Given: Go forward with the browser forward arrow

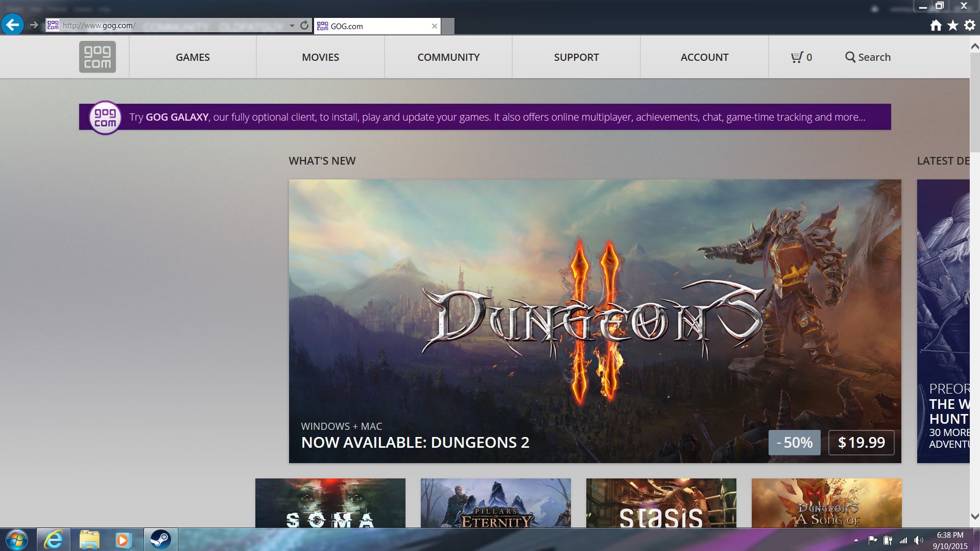Looking at the screenshot, I should [34, 25].
